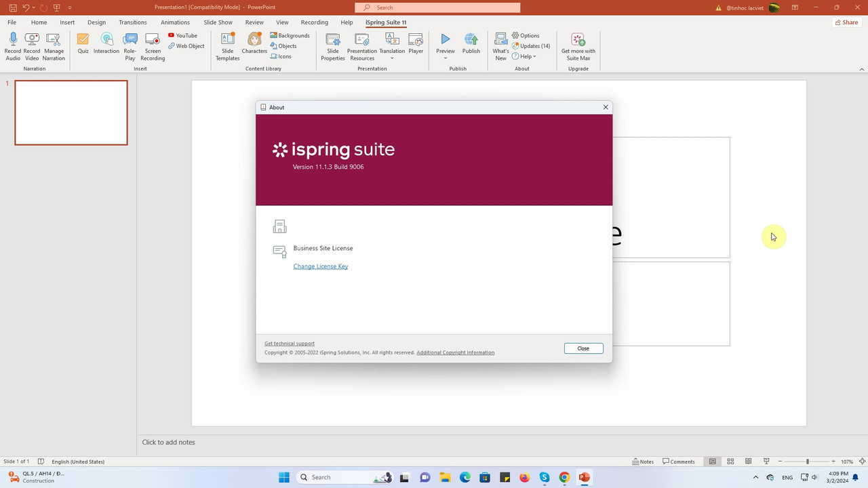Switch to the Animations tab

(x=175, y=22)
